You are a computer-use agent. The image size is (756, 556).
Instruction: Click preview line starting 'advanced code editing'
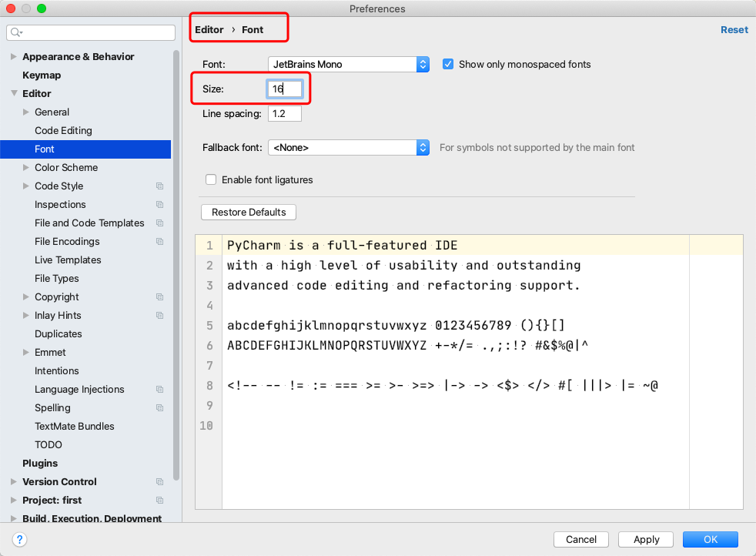coord(403,285)
